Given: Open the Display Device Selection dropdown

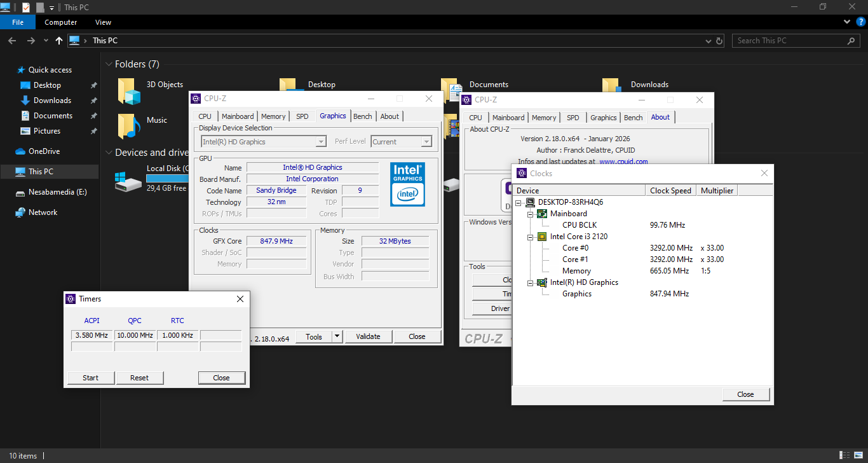Looking at the screenshot, I should (x=322, y=142).
